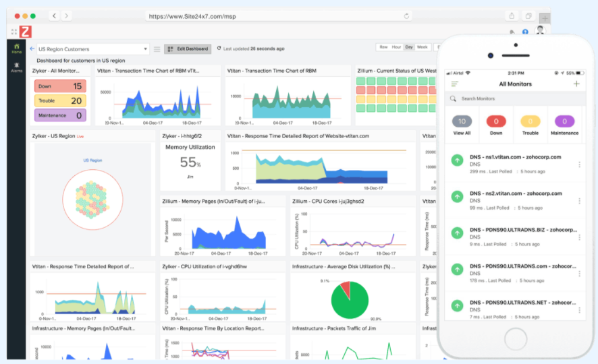598x364 pixels.
Task: Tap the hamburger menu icon on phone
Action: pyautogui.click(x=454, y=84)
